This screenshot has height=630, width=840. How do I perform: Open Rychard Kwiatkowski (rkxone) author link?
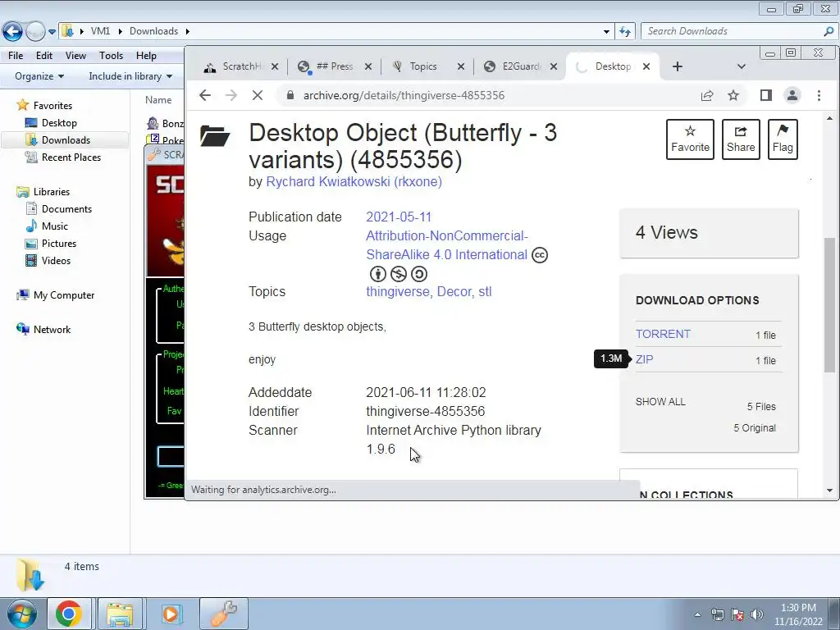click(354, 181)
